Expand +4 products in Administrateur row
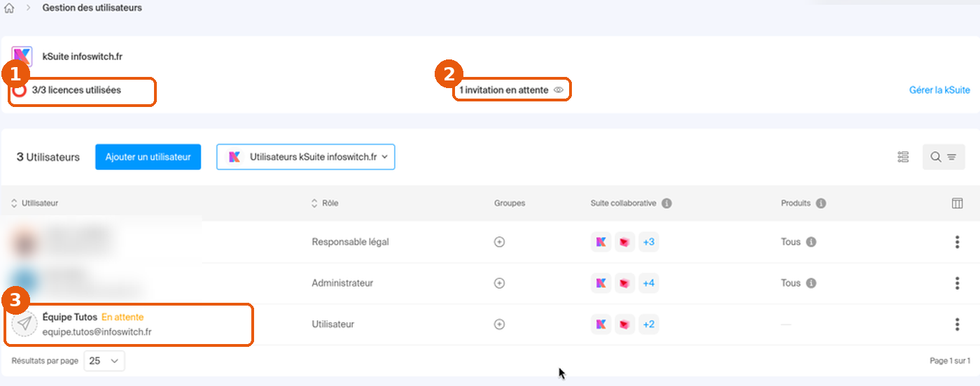The image size is (980, 386). 649,283
